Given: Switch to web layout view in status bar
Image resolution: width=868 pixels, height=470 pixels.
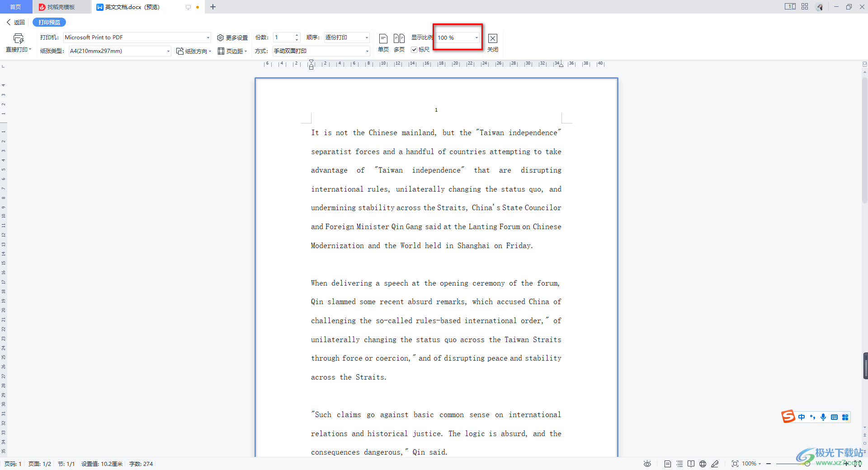Looking at the screenshot, I should (703, 464).
